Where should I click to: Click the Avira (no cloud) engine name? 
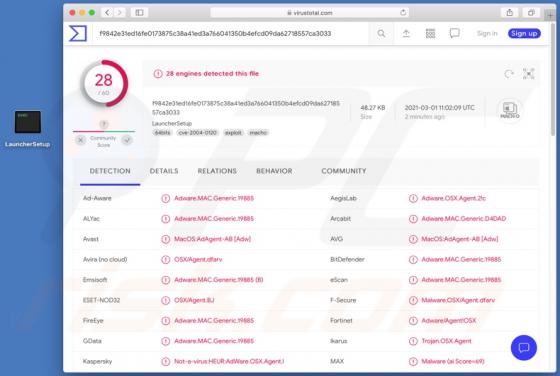tap(105, 259)
